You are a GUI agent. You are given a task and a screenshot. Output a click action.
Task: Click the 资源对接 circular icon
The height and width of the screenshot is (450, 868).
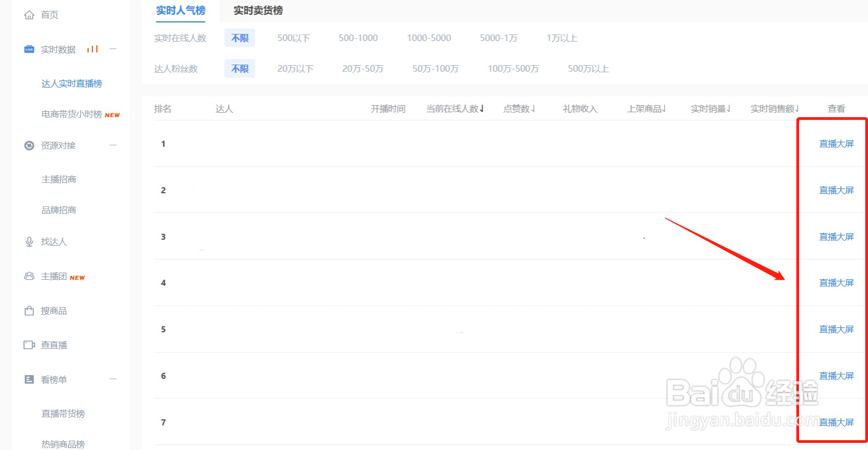tap(29, 146)
